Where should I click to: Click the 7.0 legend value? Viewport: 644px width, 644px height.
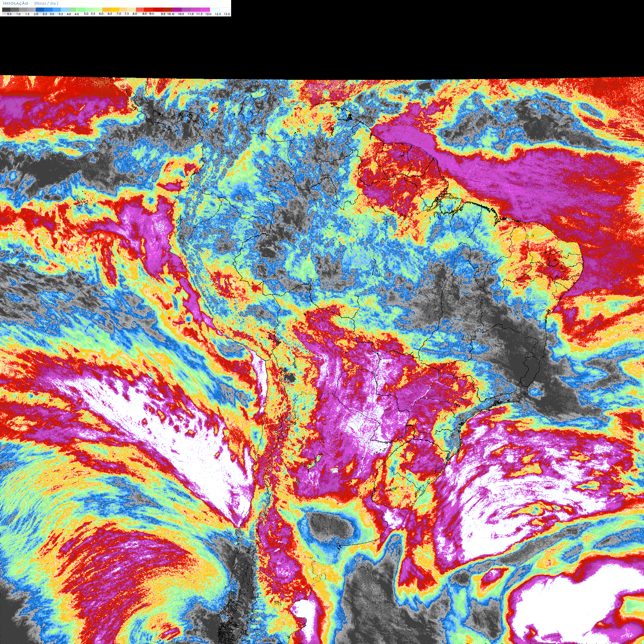119,14
